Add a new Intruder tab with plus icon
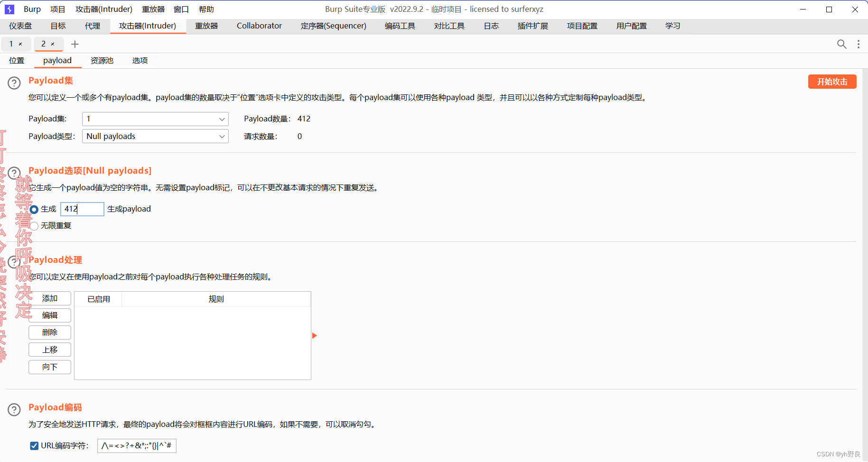868x462 pixels. point(75,44)
